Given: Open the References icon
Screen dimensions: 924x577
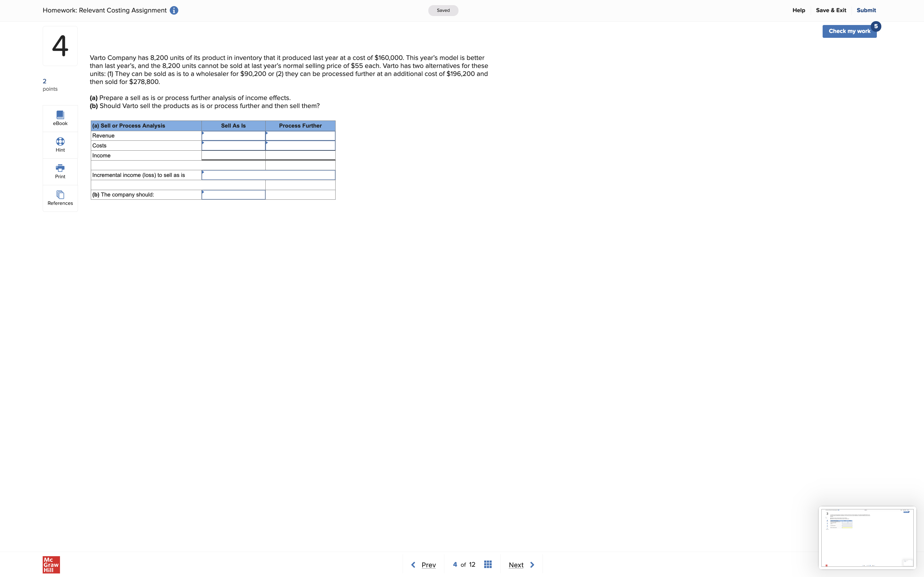Looking at the screenshot, I should point(60,195).
